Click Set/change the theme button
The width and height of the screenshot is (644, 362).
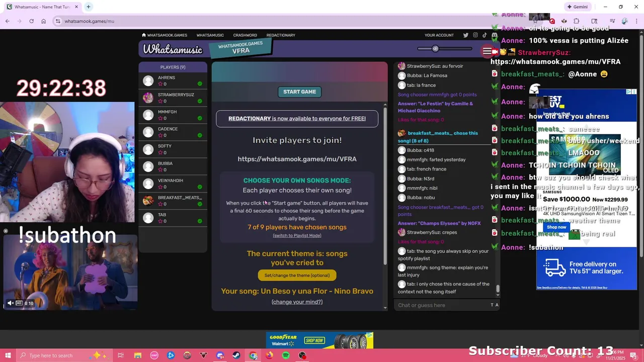tap(297, 276)
